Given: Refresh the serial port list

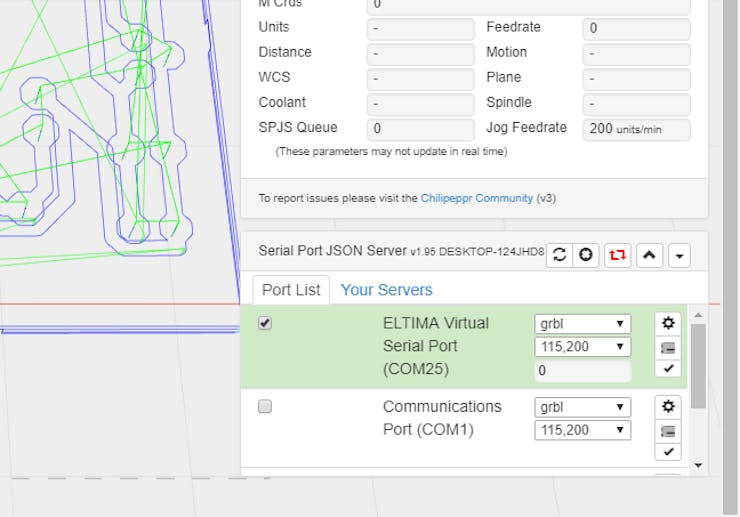Looking at the screenshot, I should click(x=559, y=255).
